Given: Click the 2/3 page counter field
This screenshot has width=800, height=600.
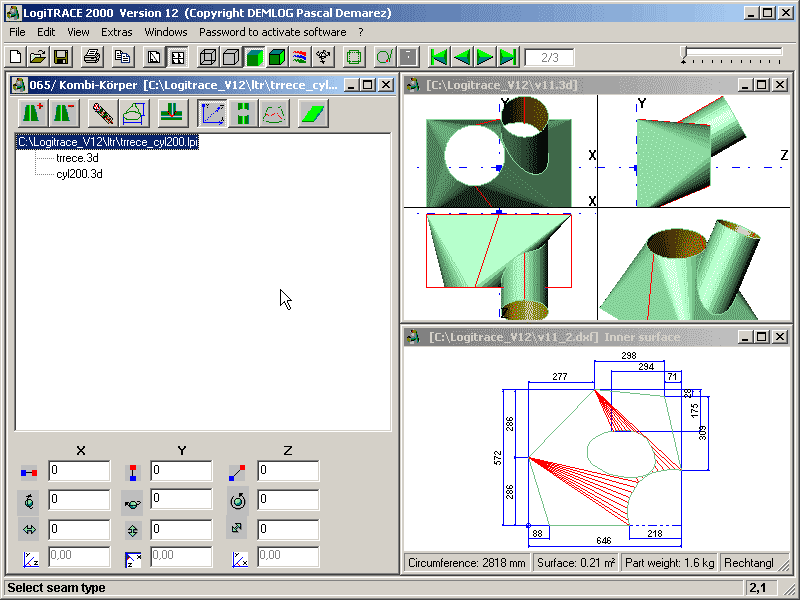Looking at the screenshot, I should tap(549, 57).
